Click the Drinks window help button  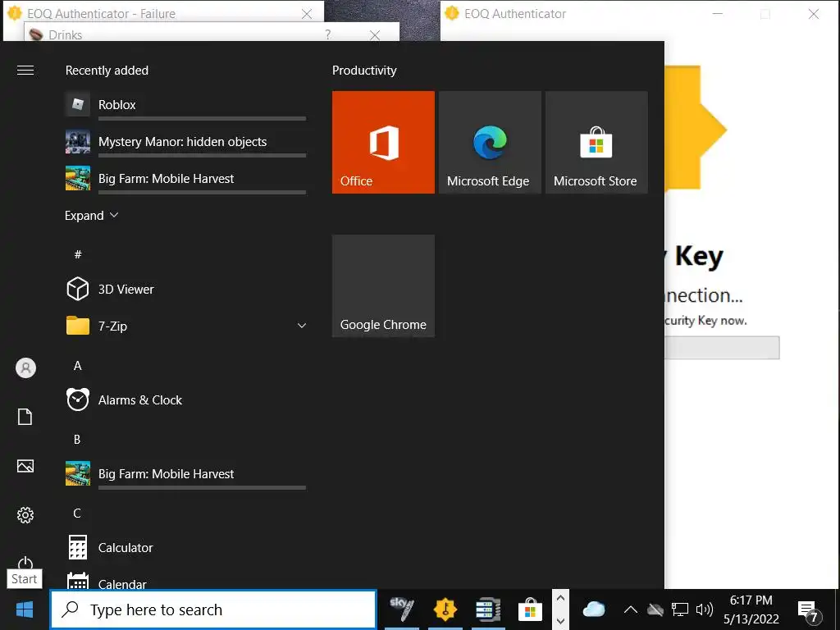pos(328,34)
